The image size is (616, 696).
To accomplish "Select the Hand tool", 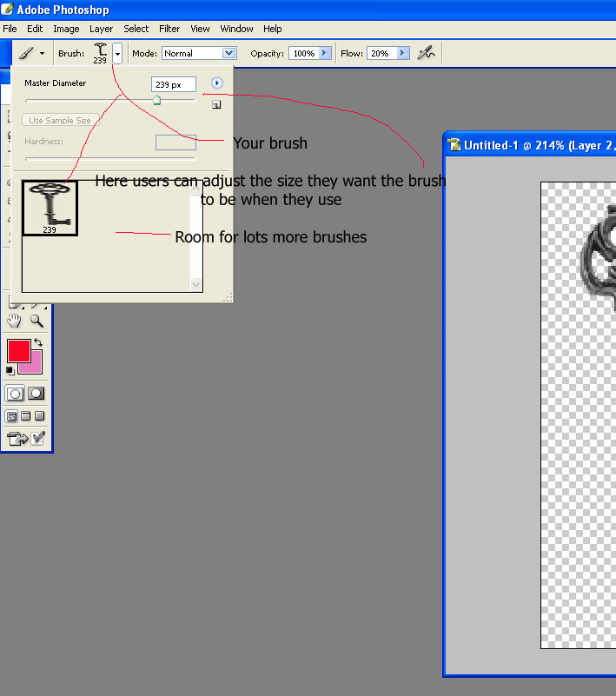I will tap(14, 321).
